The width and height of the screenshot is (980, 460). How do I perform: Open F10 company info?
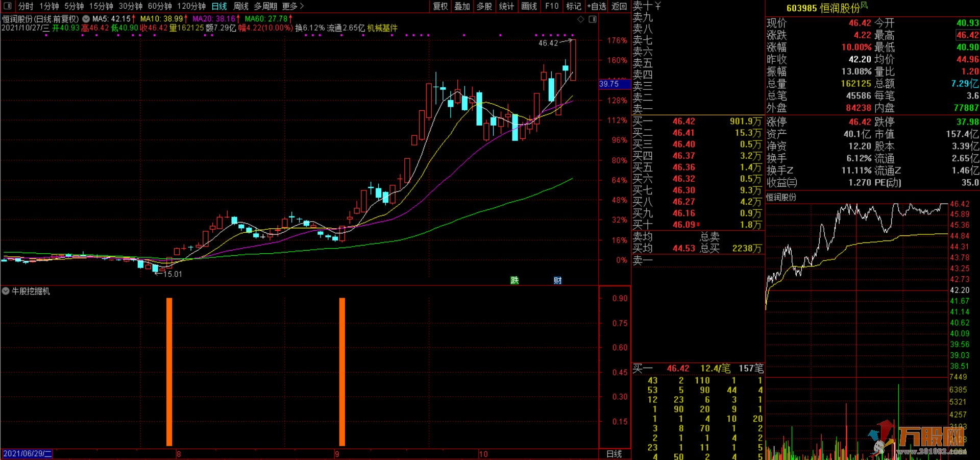[x=552, y=6]
